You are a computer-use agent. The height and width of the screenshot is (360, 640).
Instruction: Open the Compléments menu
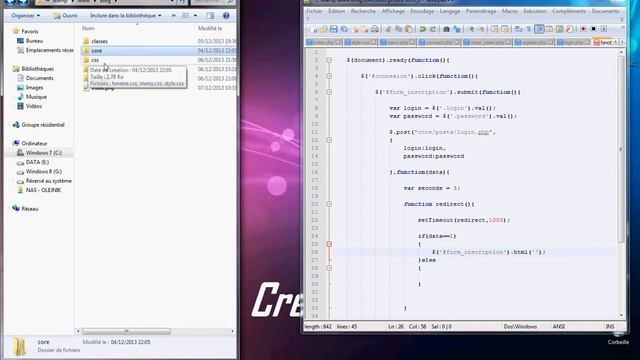[x=569, y=11]
